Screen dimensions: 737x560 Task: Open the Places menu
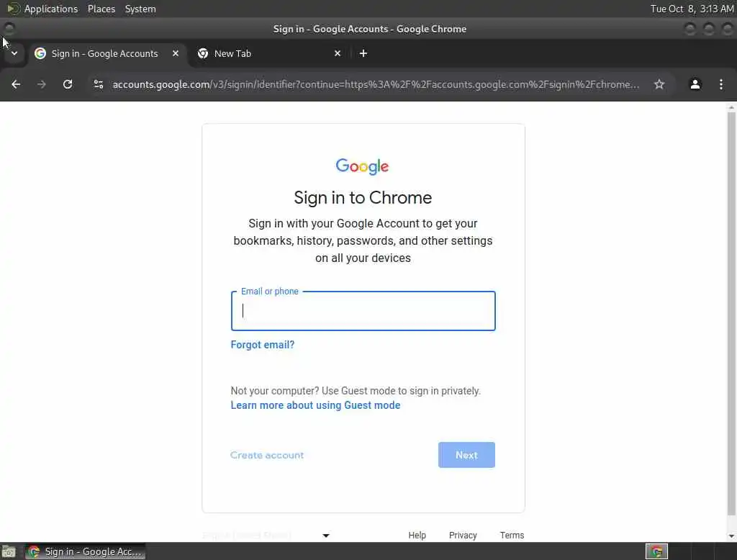[101, 9]
